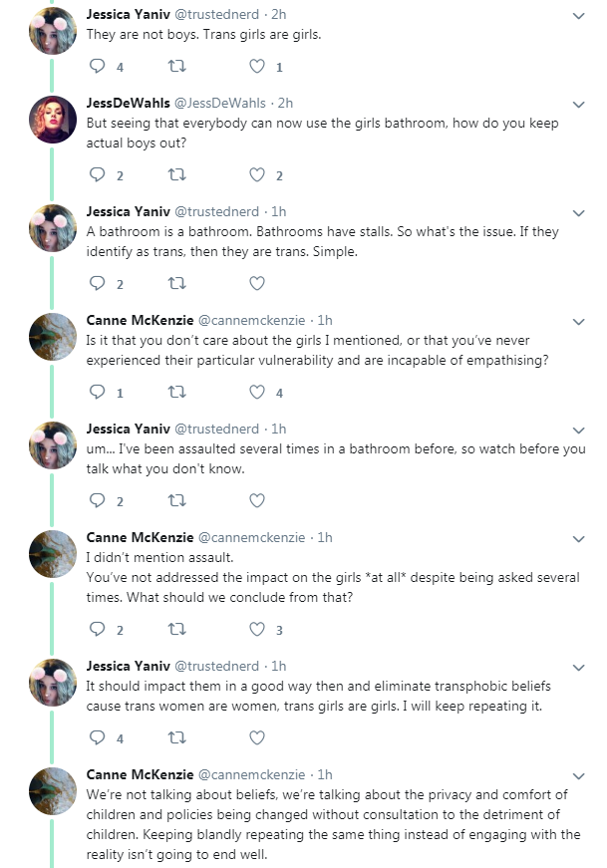This screenshot has width=607, height=868.
Task: Open the Jessica Yaniv name on the first tweet
Action: [x=128, y=14]
